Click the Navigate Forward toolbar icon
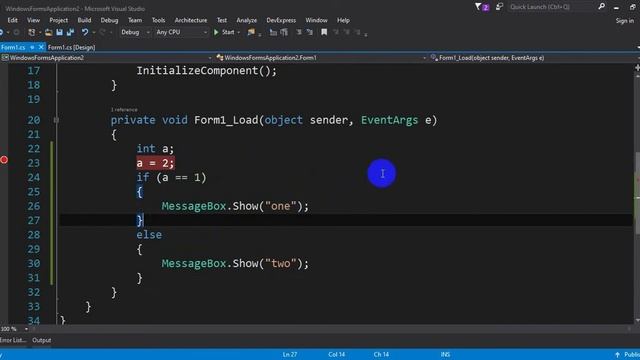This screenshot has height=360, width=640. [16, 32]
